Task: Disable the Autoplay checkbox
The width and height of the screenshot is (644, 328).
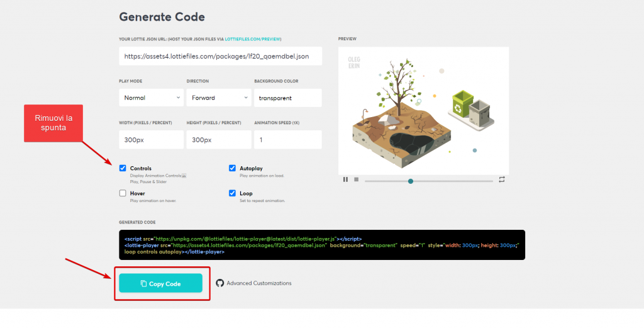Action: pos(232,168)
